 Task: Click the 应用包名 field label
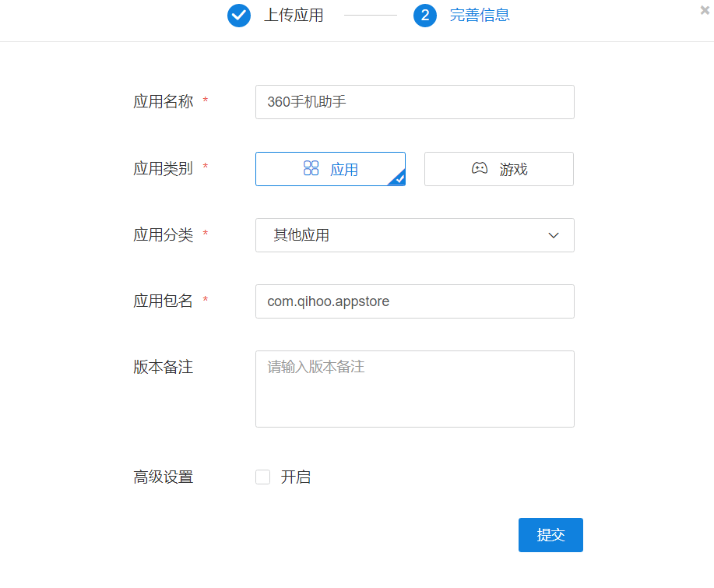coord(163,301)
